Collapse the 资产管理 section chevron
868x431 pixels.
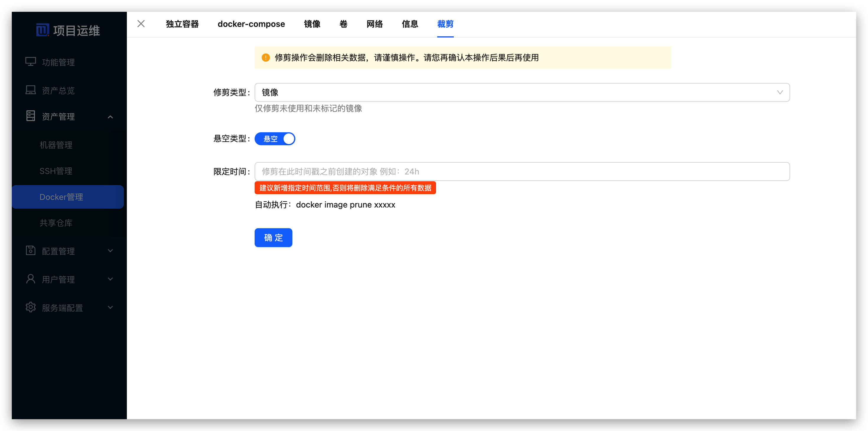tap(110, 117)
